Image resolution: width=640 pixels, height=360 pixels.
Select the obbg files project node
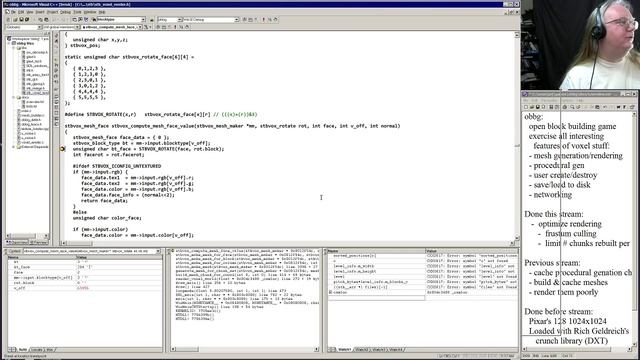(x=25, y=43)
